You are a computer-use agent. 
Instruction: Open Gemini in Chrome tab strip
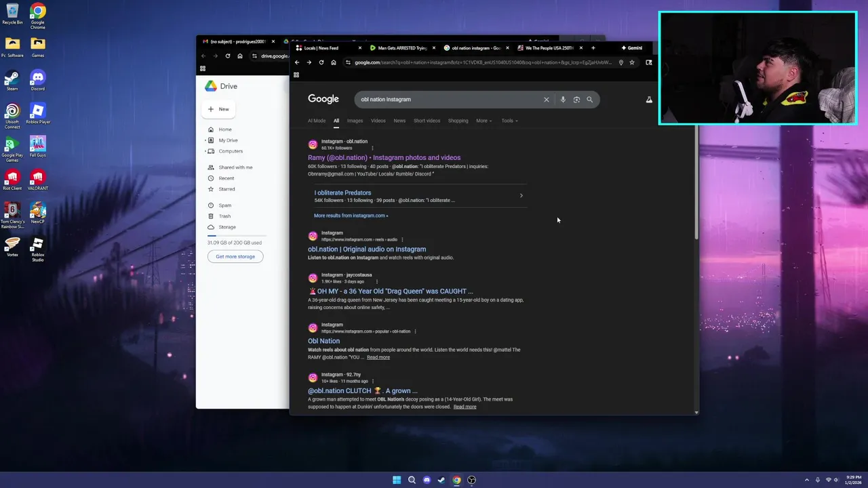(x=631, y=48)
